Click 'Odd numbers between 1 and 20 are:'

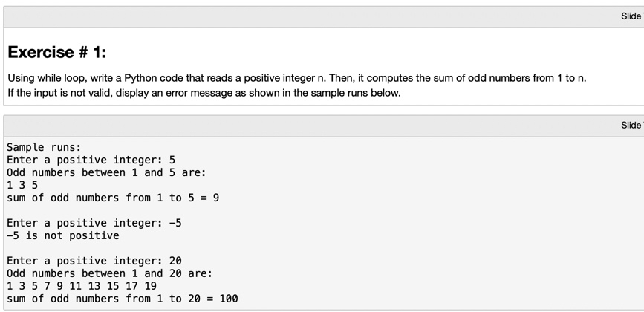point(110,273)
